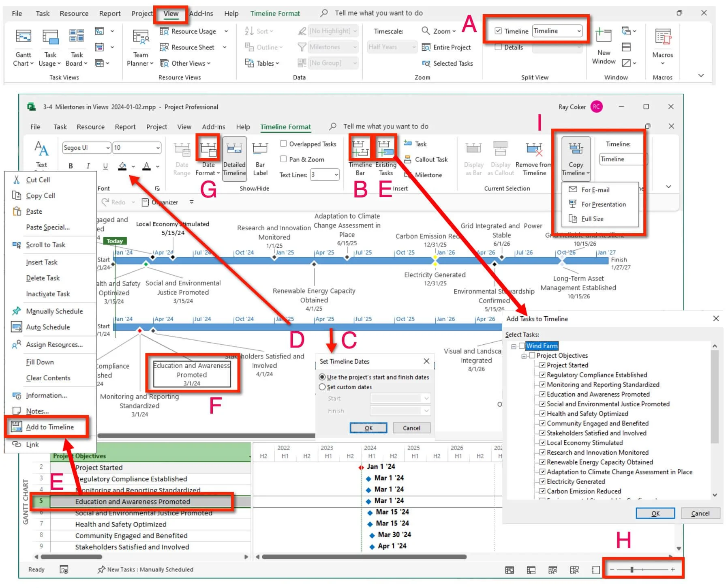Click OK in Set Timeline Dates dialog

click(x=368, y=428)
